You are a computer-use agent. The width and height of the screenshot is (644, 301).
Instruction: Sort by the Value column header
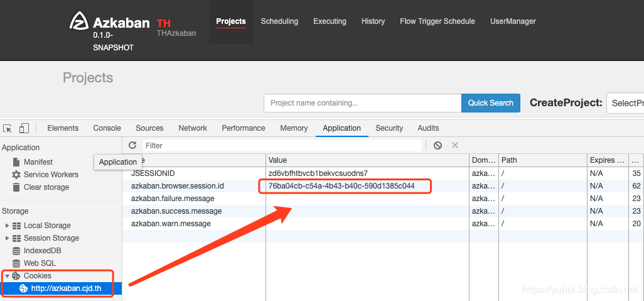click(x=368, y=160)
